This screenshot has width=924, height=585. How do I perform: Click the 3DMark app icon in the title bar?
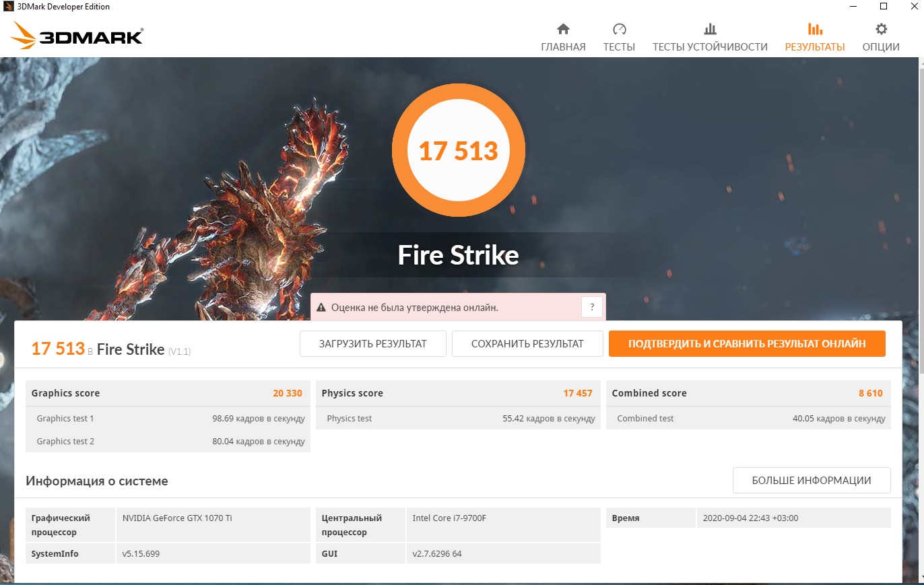9,7
